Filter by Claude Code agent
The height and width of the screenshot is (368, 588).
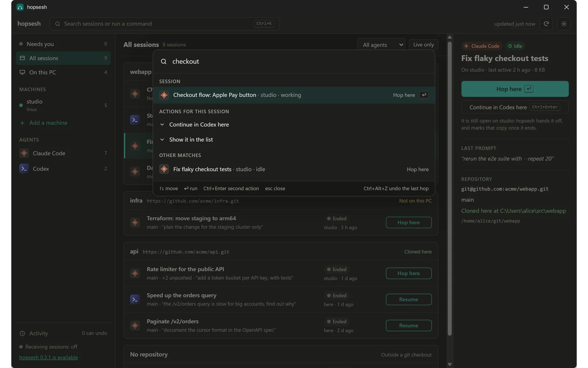63,153
